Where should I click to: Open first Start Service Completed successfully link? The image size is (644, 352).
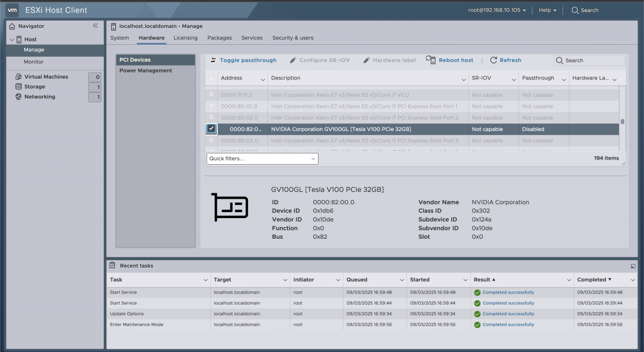click(508, 293)
